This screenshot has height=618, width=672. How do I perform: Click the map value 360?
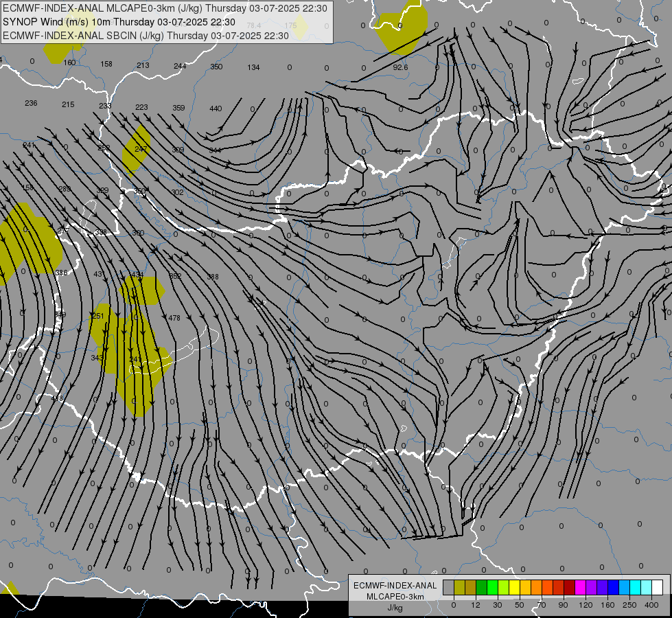click(138, 233)
